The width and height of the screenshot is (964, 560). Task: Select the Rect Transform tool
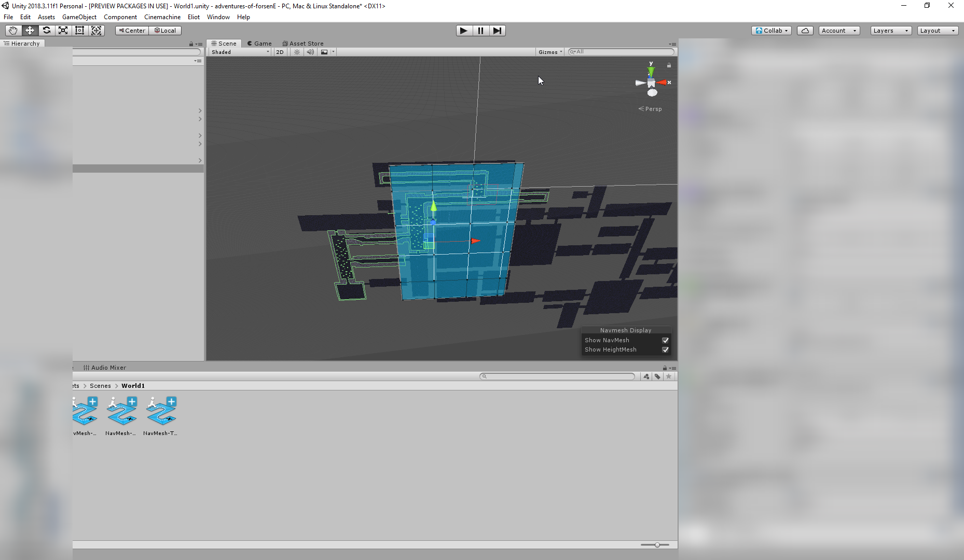79,31
